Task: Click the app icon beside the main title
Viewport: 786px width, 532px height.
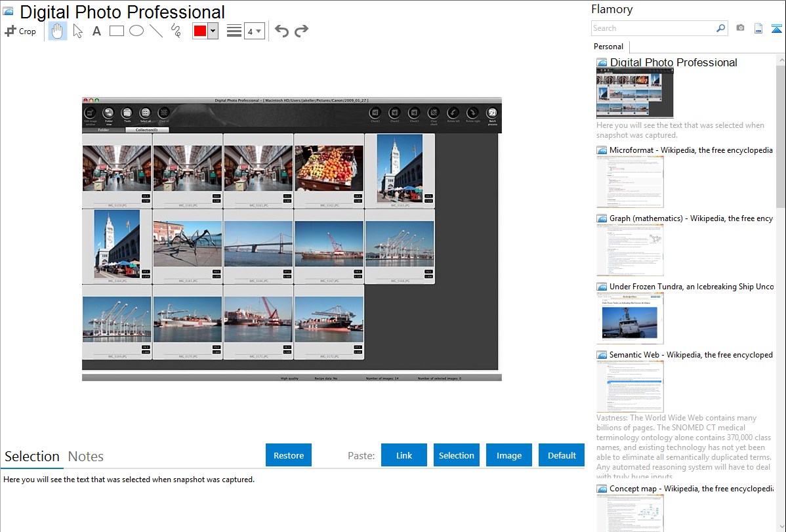Action: [x=8, y=12]
